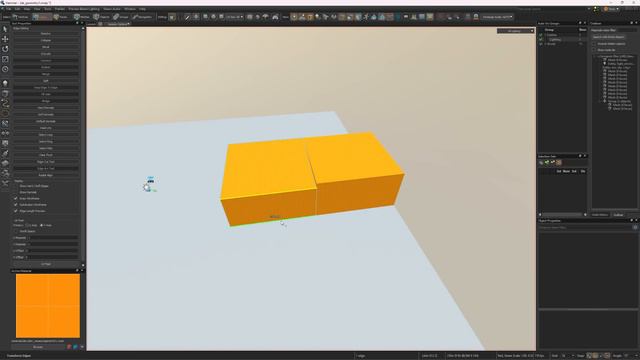Select the Block creation tool
The width and height of the screenshot is (640, 360).
tap(5, 93)
